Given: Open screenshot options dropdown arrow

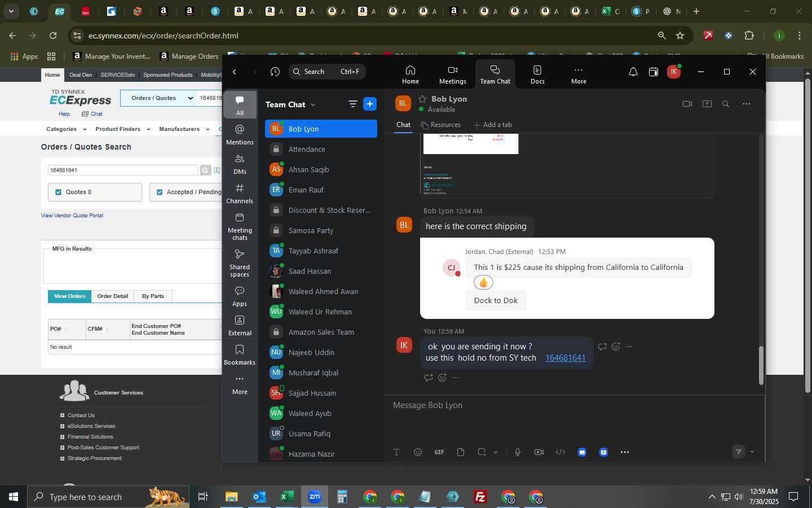Looking at the screenshot, I should (x=496, y=452).
